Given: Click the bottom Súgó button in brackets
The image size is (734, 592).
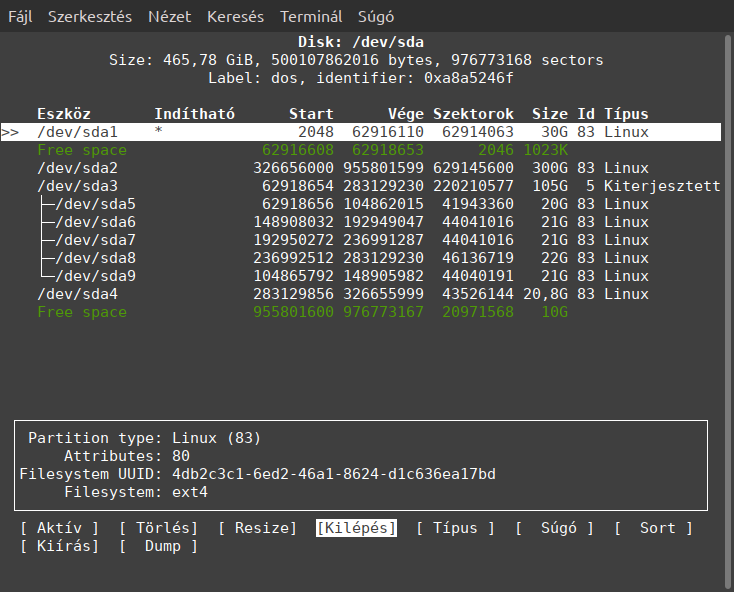Looking at the screenshot, I should pos(554,528).
